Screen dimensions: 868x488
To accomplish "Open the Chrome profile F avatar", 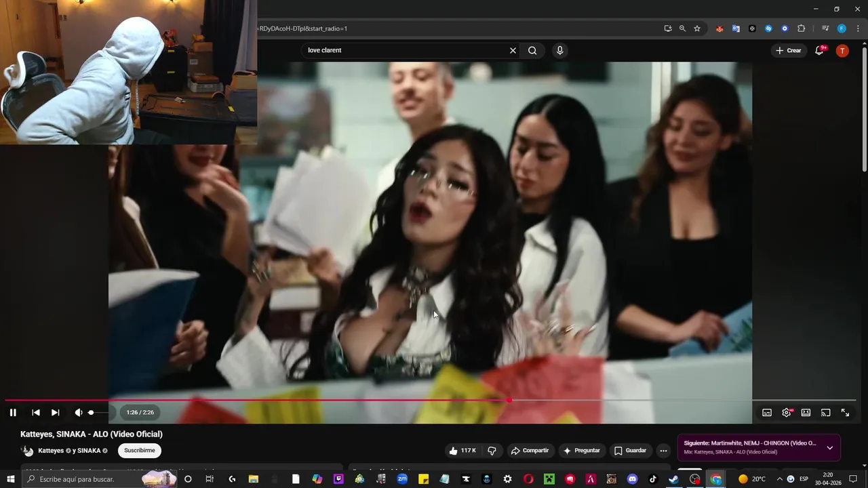I will pos(842,28).
